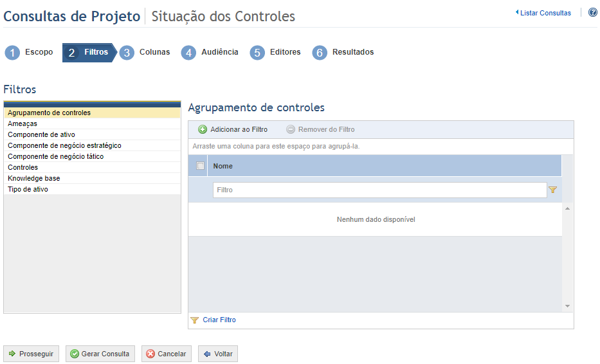Click the Prosseguir button

pyautogui.click(x=32, y=354)
